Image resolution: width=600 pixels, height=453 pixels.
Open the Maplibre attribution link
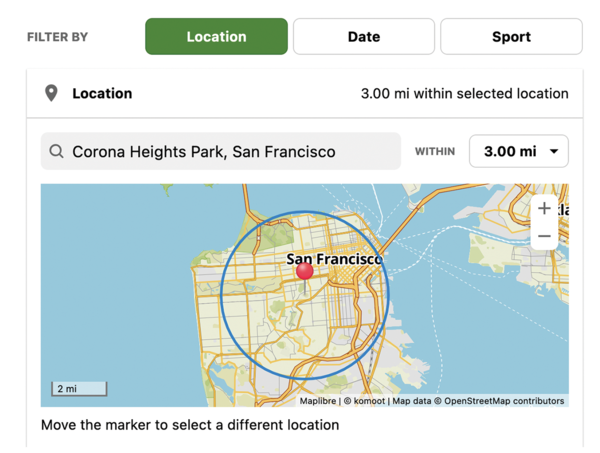tap(318, 401)
